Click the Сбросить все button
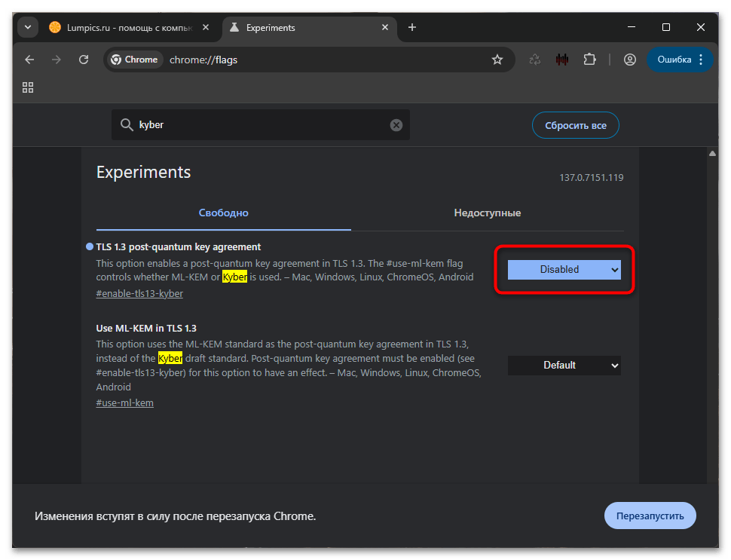The height and width of the screenshot is (560, 731). click(576, 125)
